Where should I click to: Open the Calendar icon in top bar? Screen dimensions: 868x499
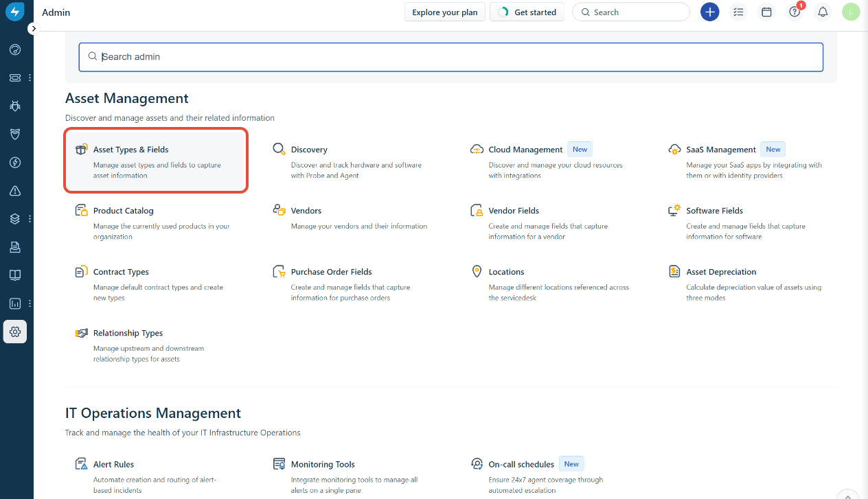point(766,12)
